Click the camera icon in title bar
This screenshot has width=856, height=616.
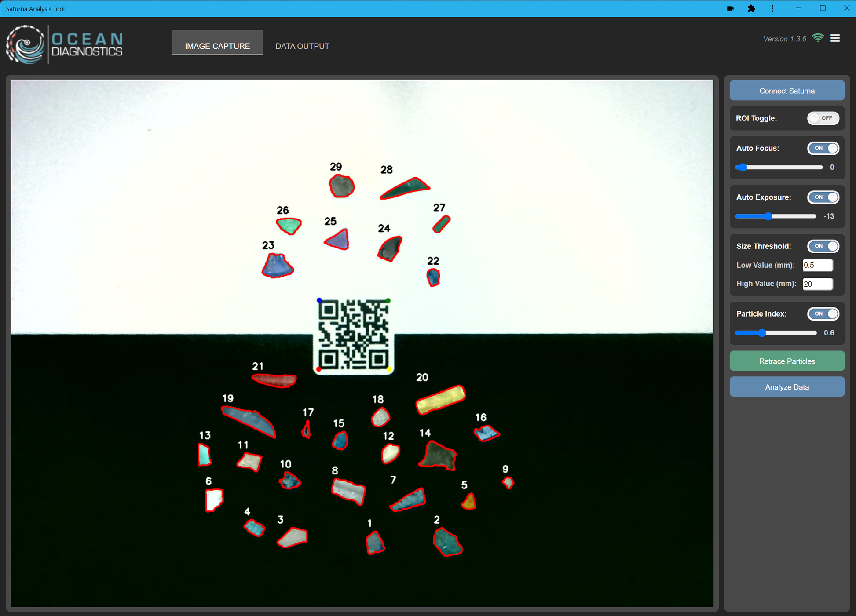click(x=731, y=8)
